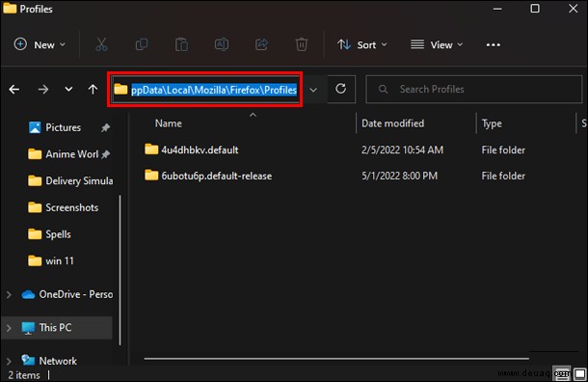Click the Rename icon
The width and height of the screenshot is (588, 382).
222,44
